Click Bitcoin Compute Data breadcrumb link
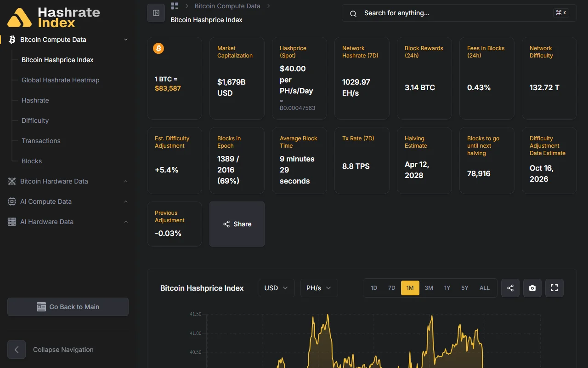Screen dimensions: 588x368 click(227, 6)
